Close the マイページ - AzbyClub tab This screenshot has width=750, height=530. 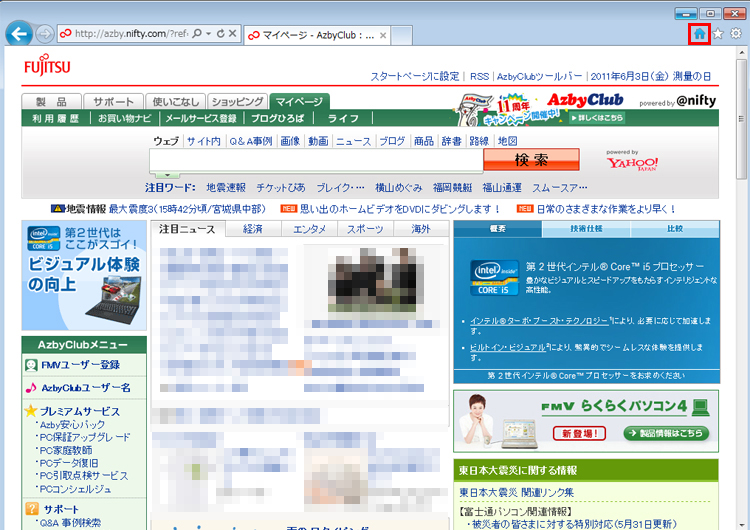(383, 35)
